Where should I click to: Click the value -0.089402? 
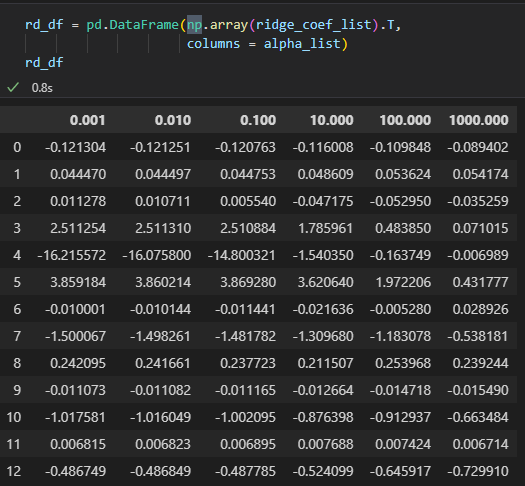478,147
